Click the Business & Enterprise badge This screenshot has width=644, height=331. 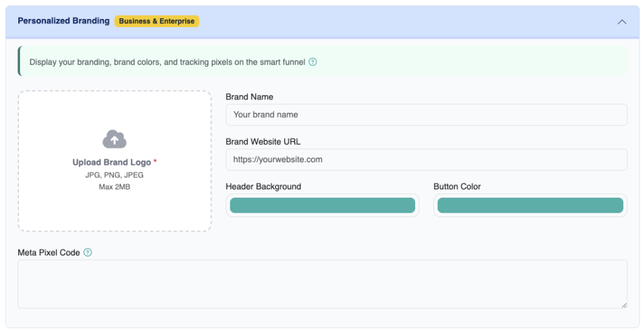tap(157, 21)
